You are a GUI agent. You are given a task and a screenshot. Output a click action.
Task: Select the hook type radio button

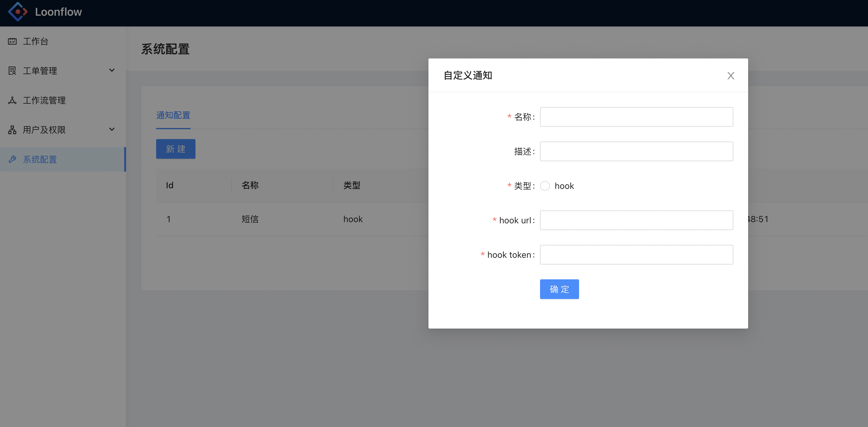click(545, 186)
